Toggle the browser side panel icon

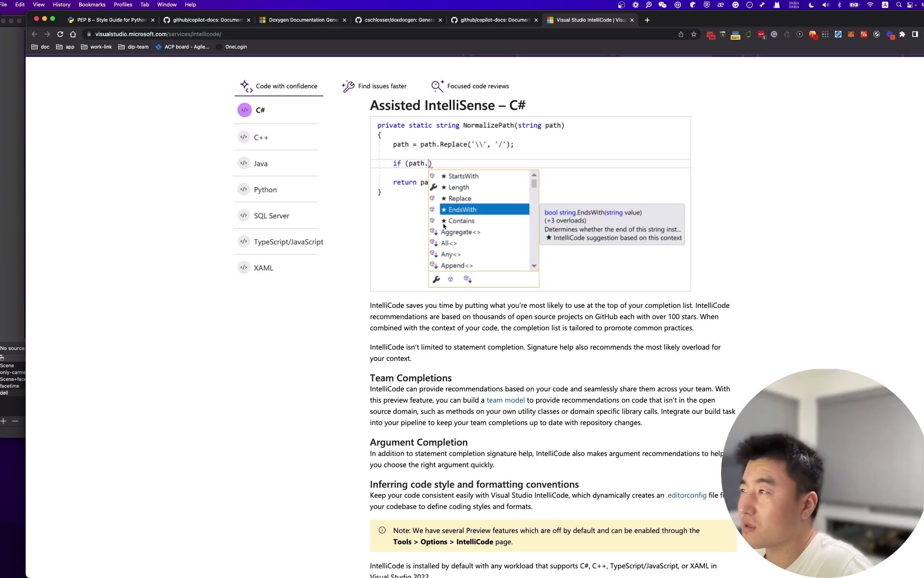coord(915,34)
